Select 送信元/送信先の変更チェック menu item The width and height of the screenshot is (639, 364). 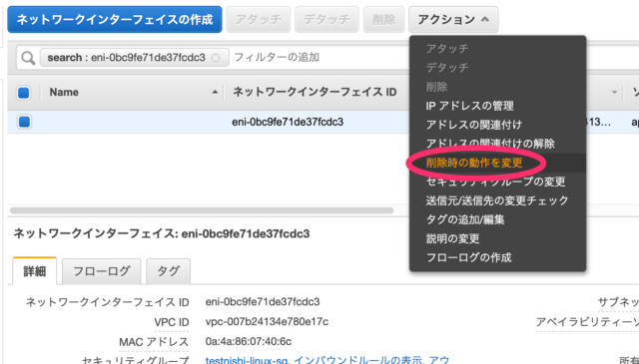(497, 200)
